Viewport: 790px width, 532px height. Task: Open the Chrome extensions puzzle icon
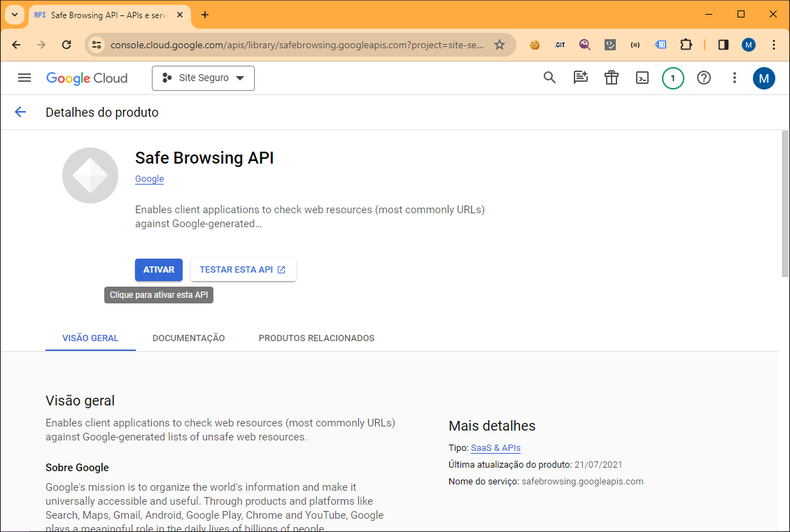tap(686, 45)
